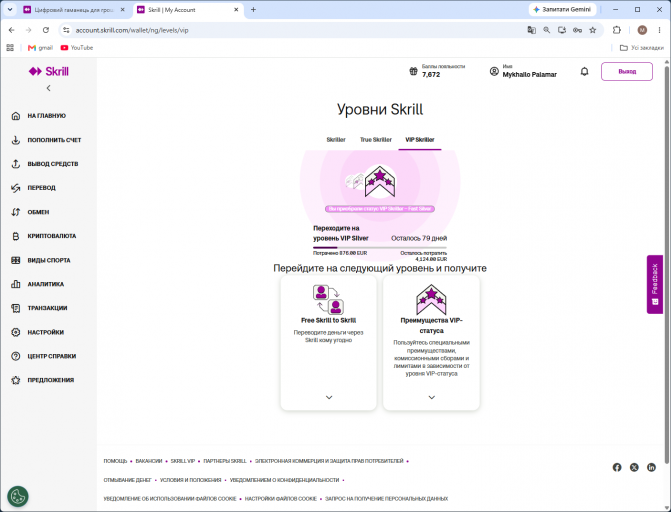Click the Запитати Gemini button
The height and width of the screenshot is (512, 671).
(563, 9)
